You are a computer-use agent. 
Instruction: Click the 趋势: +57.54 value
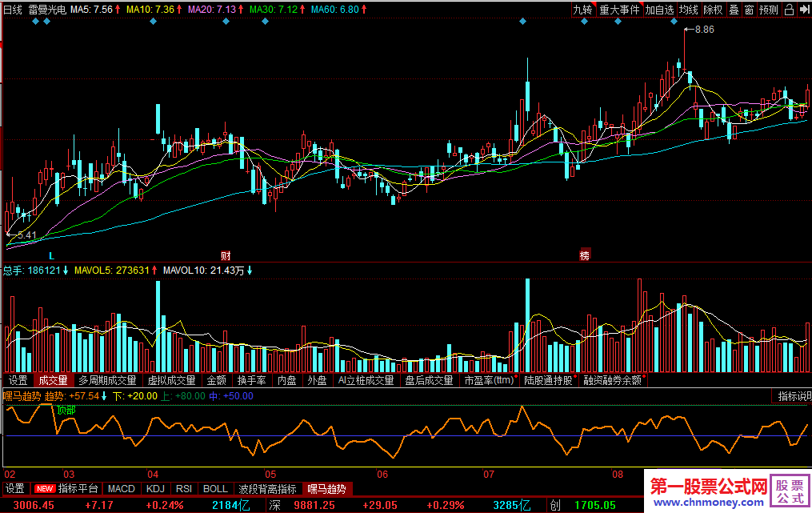[72, 396]
